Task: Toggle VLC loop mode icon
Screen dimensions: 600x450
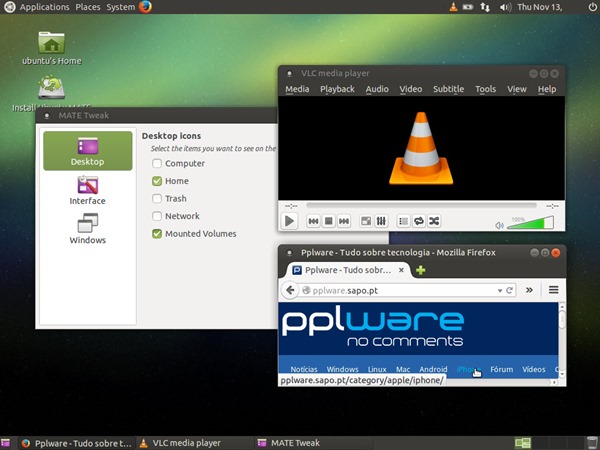Action: 419,221
